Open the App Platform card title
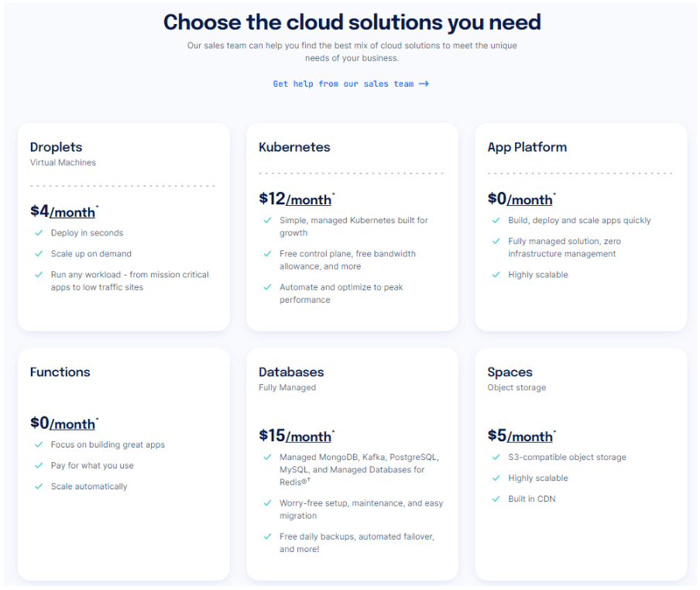Viewport: 700px width, 590px height. tap(527, 147)
